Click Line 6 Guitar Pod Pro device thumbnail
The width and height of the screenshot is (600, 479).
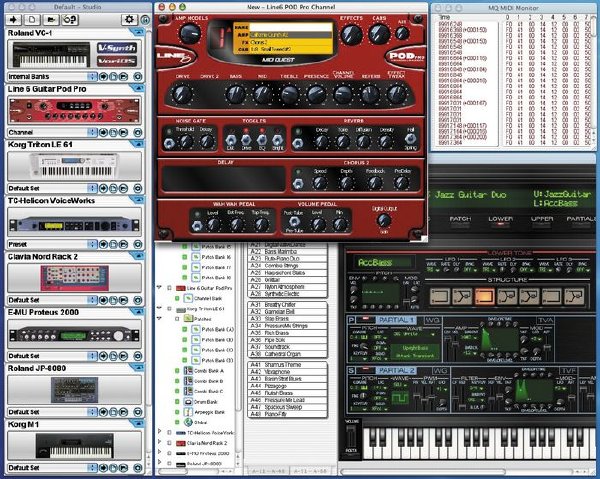coord(74,110)
